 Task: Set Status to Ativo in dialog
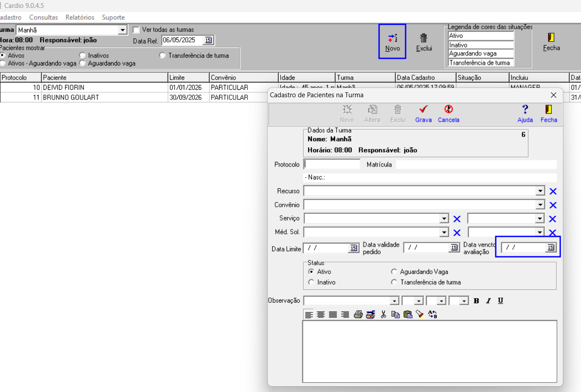311,272
